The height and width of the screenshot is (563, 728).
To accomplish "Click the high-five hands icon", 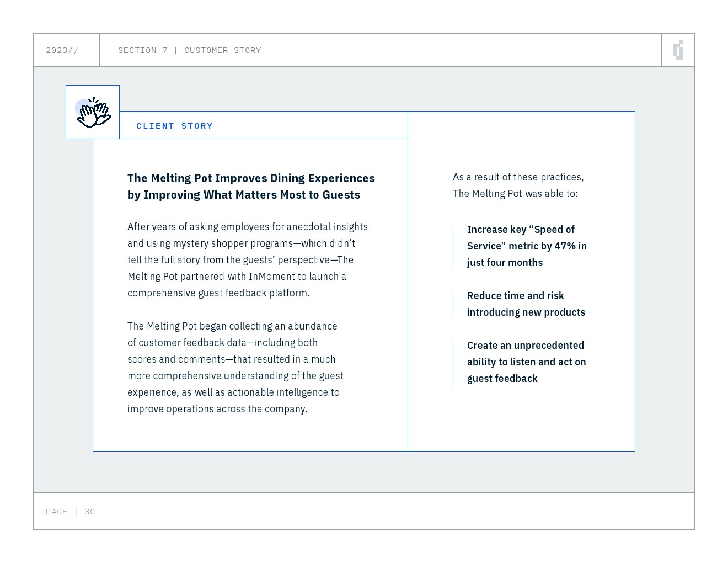I will 93,113.
